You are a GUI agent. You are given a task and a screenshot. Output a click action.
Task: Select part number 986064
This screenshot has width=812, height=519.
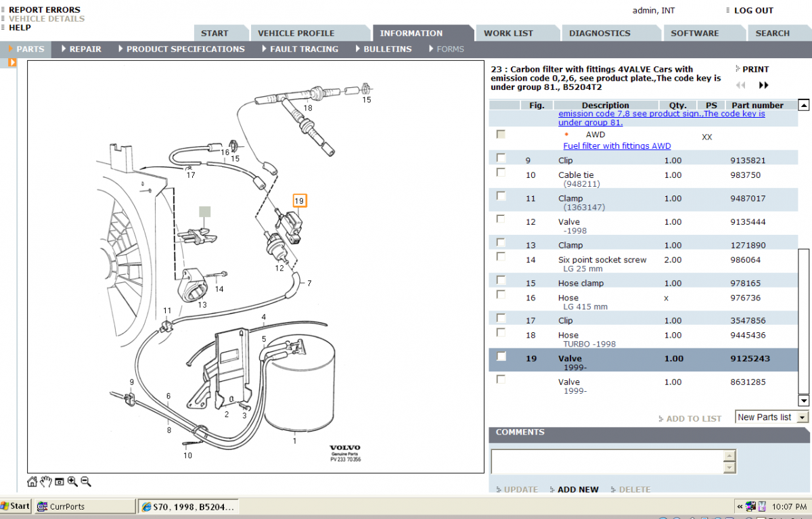[x=745, y=260]
